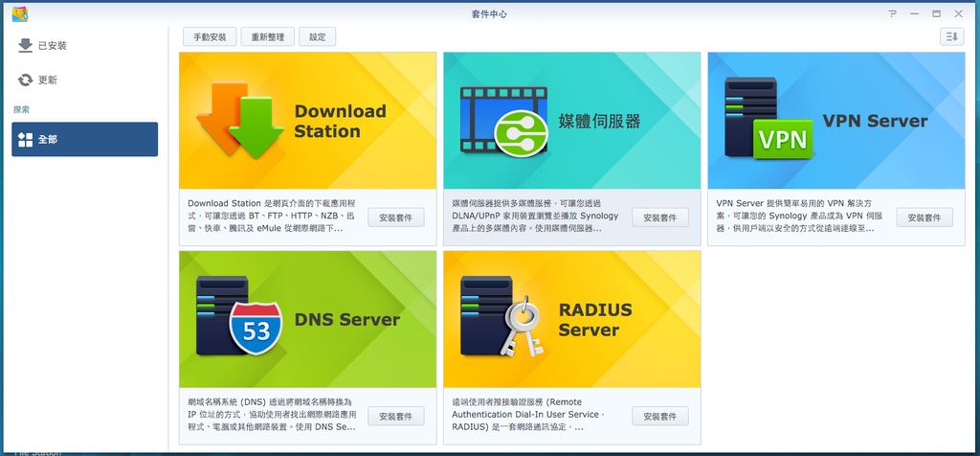Install the Download Station package
Image resolution: width=980 pixels, height=456 pixels.
click(x=395, y=217)
